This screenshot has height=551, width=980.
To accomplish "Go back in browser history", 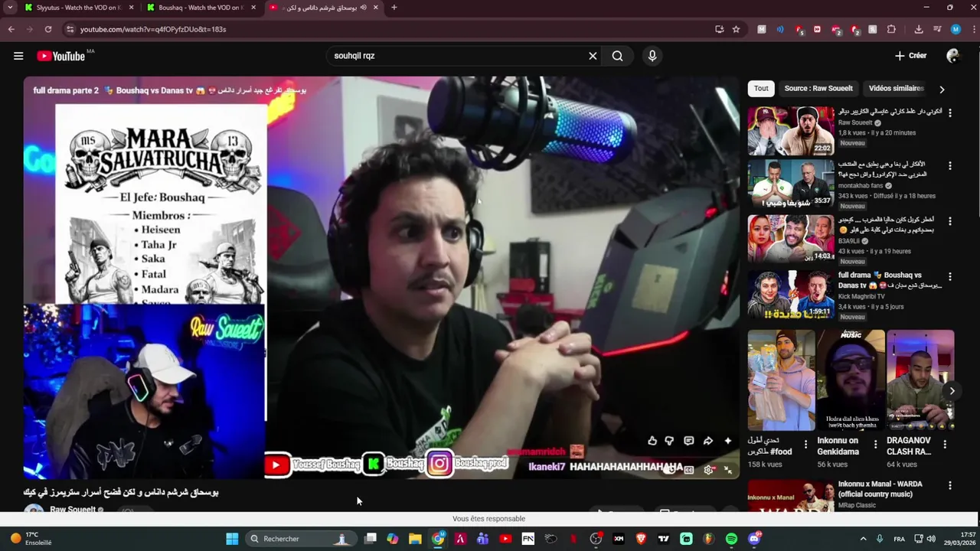I will click(11, 29).
